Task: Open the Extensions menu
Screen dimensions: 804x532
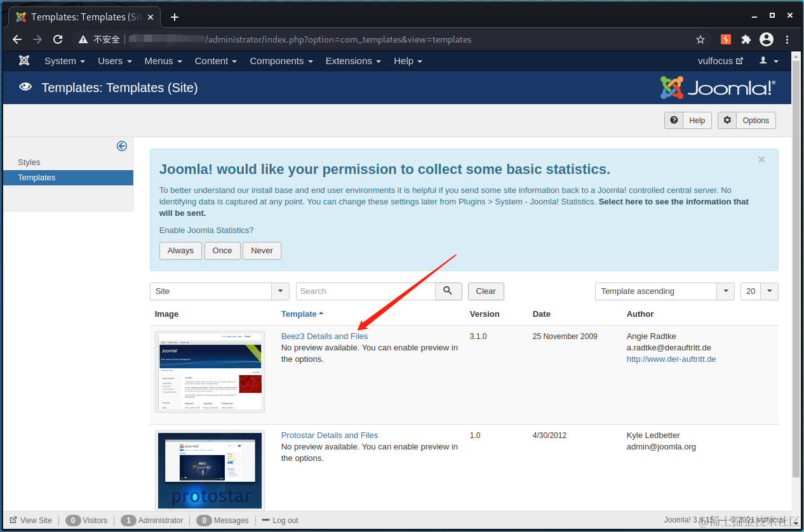Action: 353,61
